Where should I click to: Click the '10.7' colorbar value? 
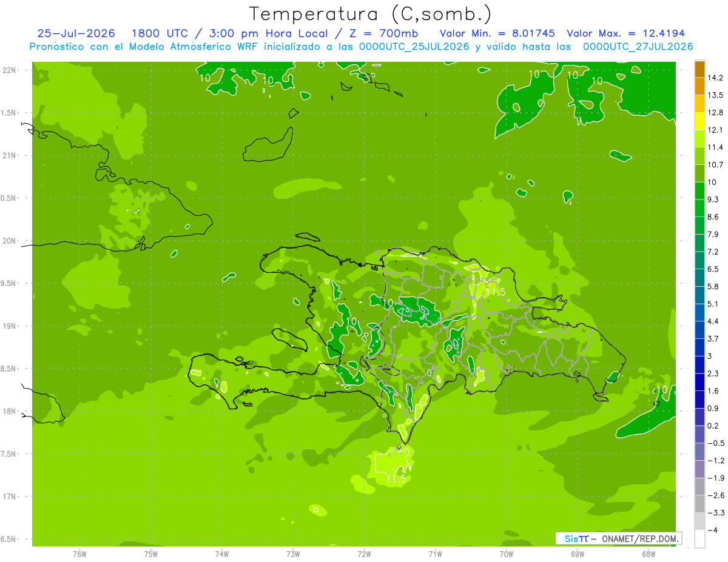716,165
